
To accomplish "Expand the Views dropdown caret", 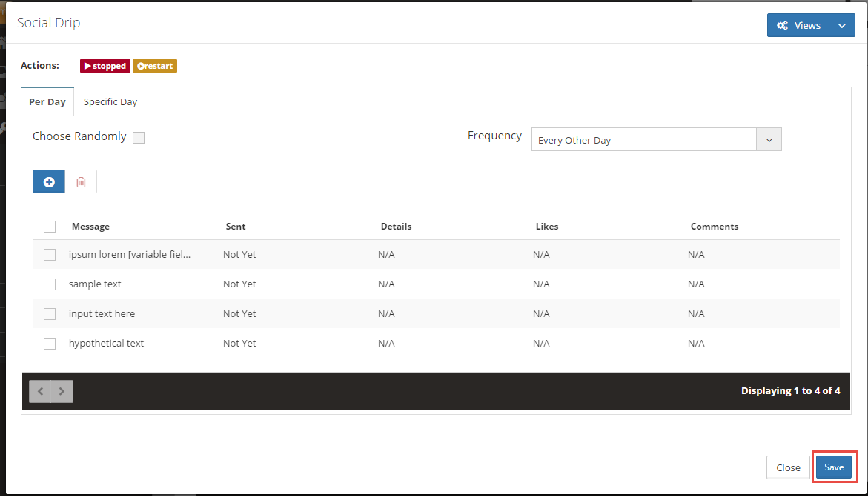I will pyautogui.click(x=841, y=25).
